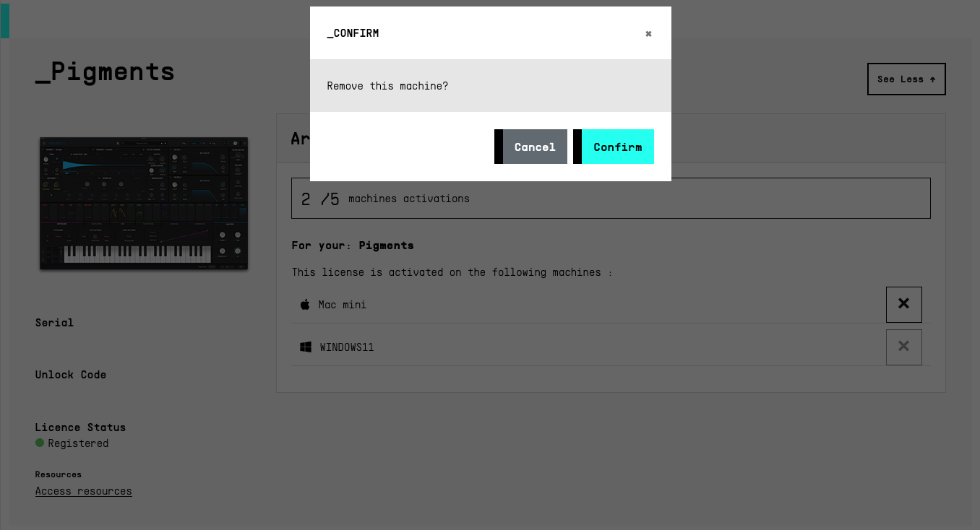Image resolution: width=980 pixels, height=530 pixels.
Task: Click the teal bar at the top-left corner
Action: coord(4,20)
